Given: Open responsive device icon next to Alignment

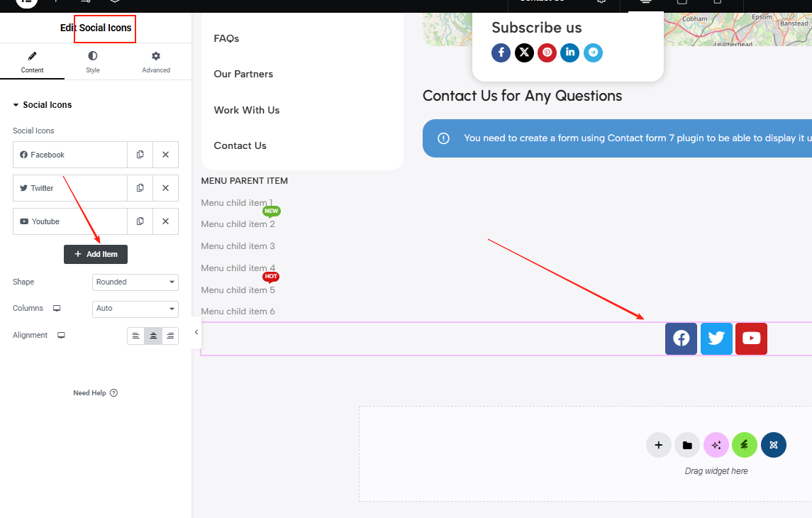Looking at the screenshot, I should click(x=61, y=336).
